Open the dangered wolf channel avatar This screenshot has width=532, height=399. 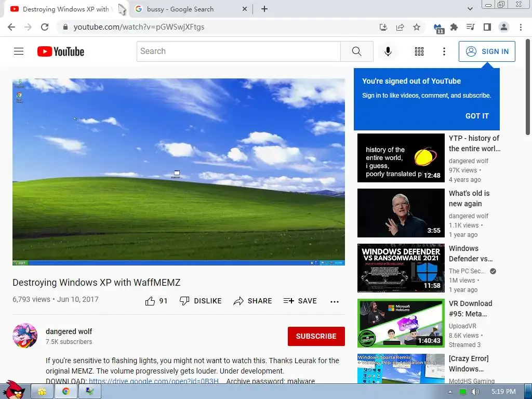[x=25, y=336]
